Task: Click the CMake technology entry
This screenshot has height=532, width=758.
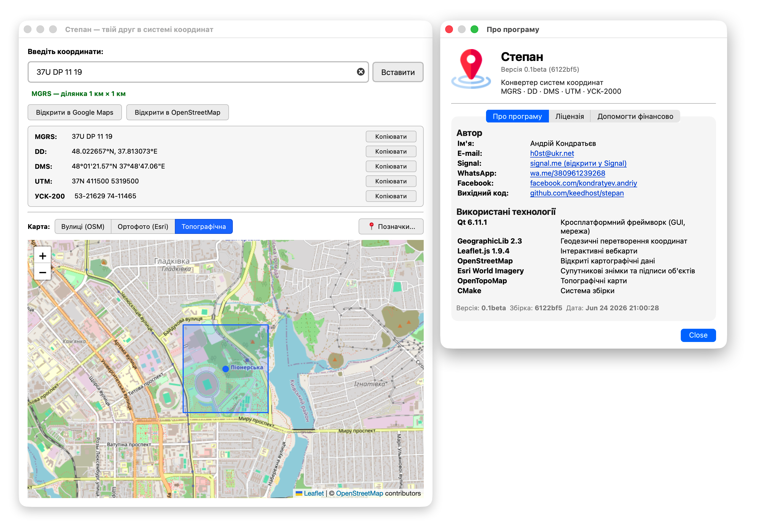Action: 469,290
